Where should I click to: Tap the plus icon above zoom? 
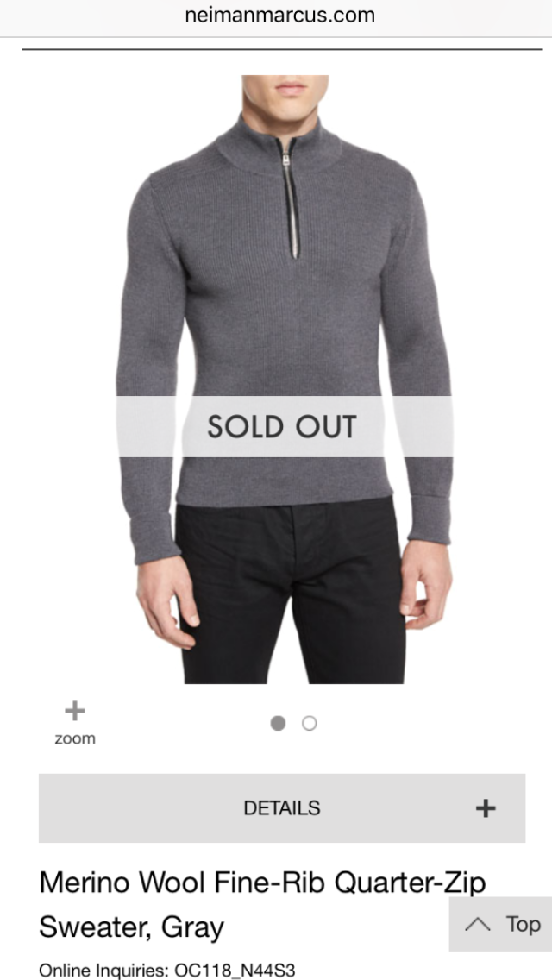(74, 711)
